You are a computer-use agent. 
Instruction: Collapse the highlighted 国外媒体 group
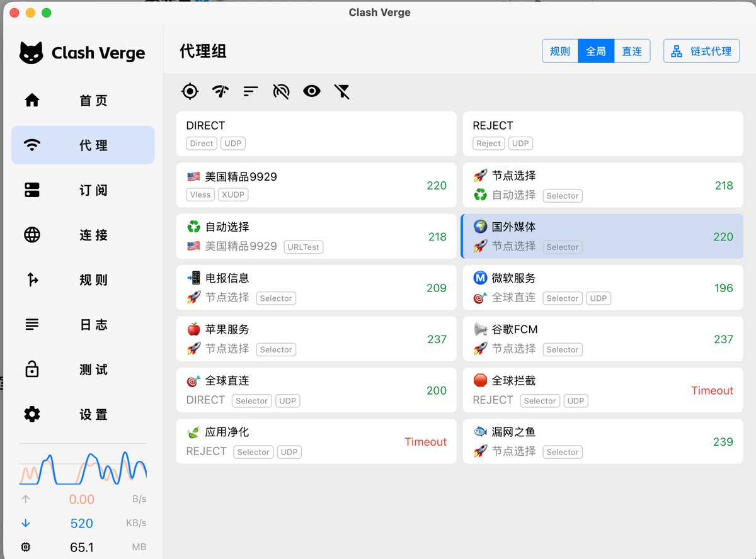[x=602, y=237]
